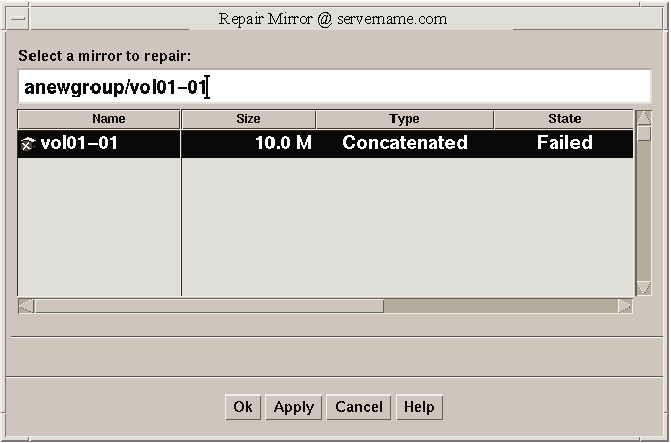Confirm the repair with the Ok button

tap(243, 407)
